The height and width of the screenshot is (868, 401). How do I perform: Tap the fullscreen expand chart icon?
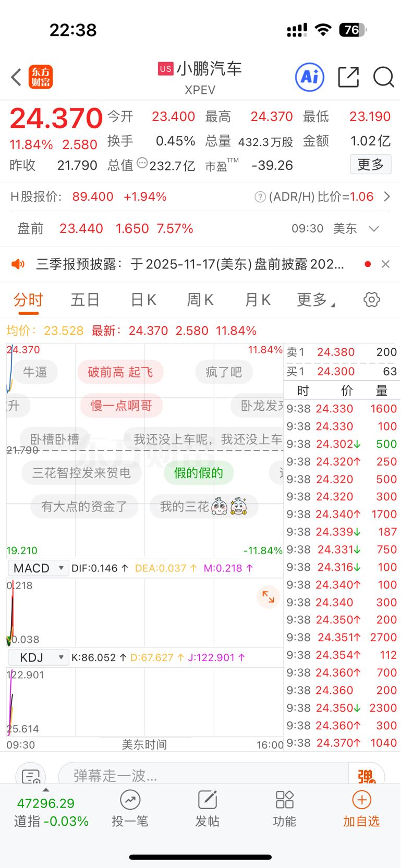pos(269,597)
